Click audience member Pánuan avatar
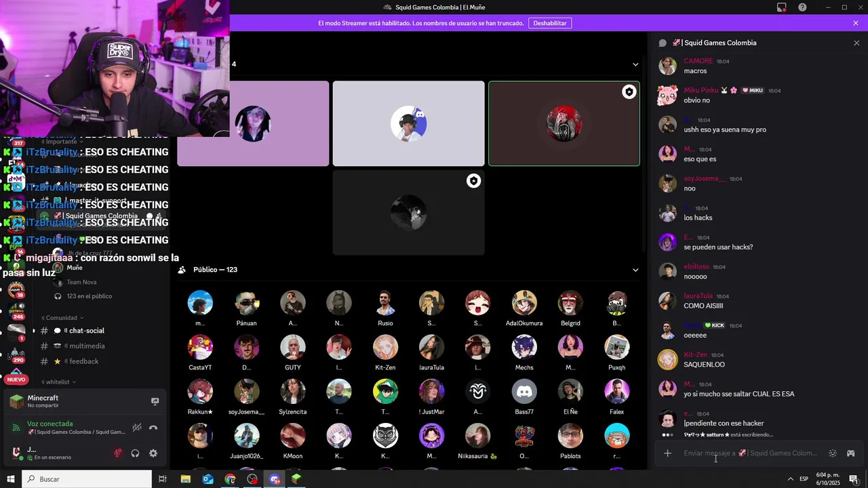 (246, 303)
